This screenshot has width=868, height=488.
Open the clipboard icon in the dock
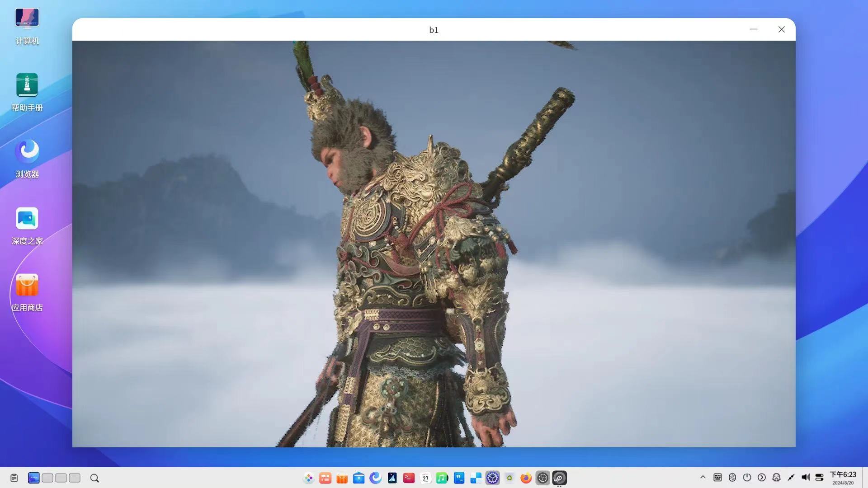click(14, 478)
